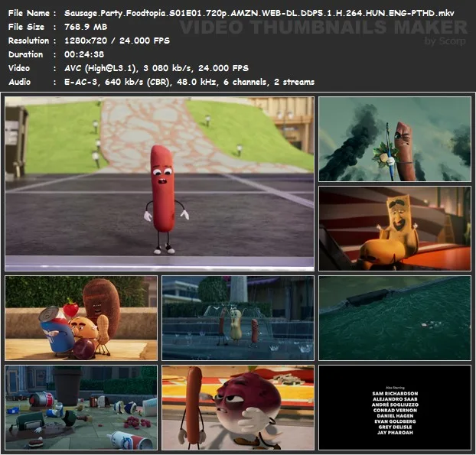Click the soda can and foods group thumbnail

(81, 318)
